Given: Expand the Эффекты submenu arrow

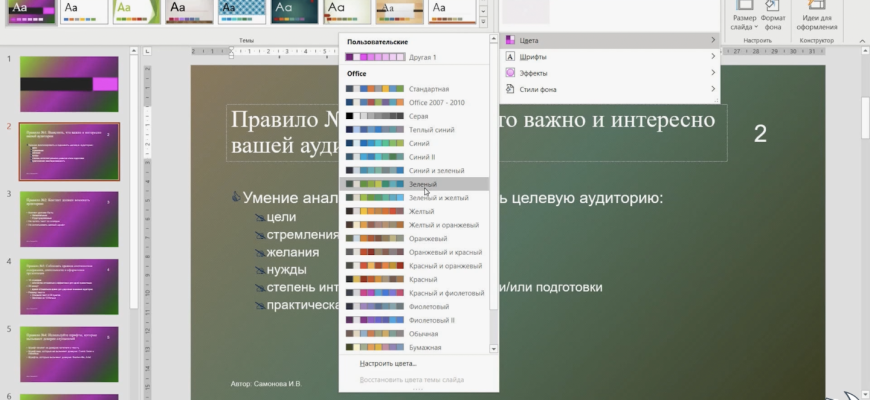Looking at the screenshot, I should (x=713, y=73).
